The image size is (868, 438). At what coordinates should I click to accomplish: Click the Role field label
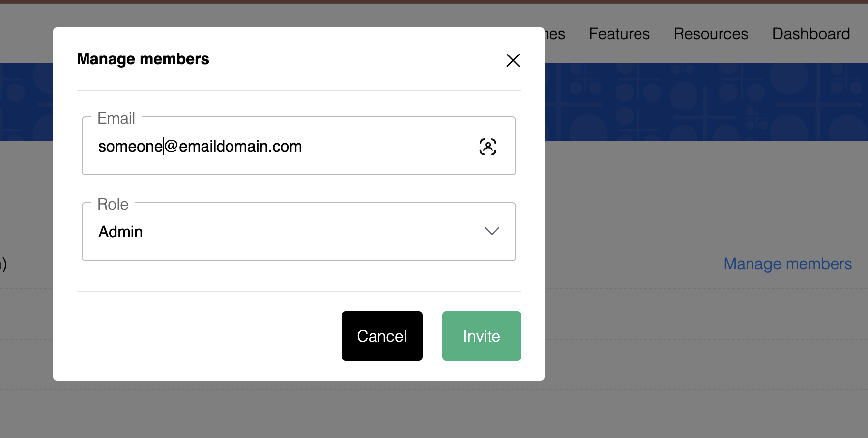[x=113, y=204]
